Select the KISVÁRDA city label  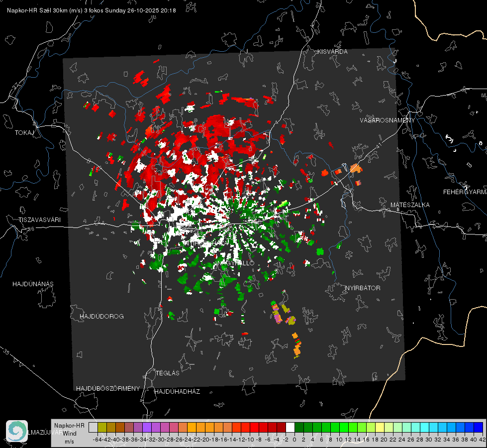click(x=332, y=52)
